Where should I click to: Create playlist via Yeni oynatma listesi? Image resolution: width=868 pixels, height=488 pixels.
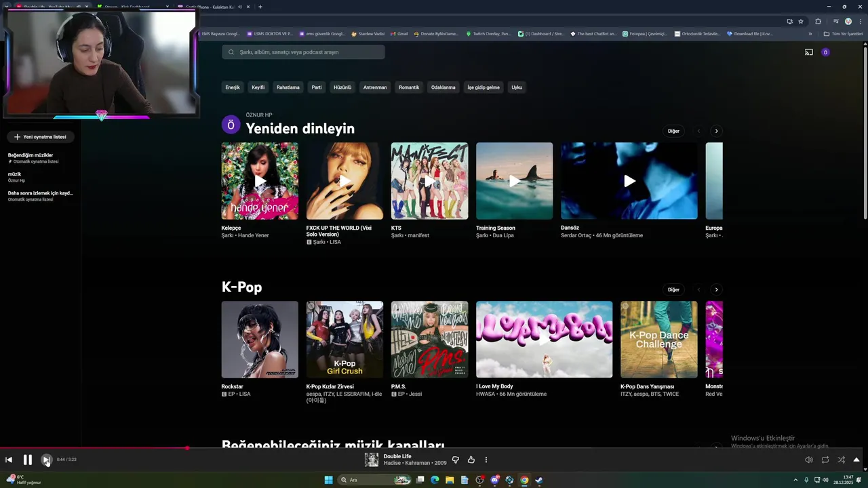click(x=40, y=137)
